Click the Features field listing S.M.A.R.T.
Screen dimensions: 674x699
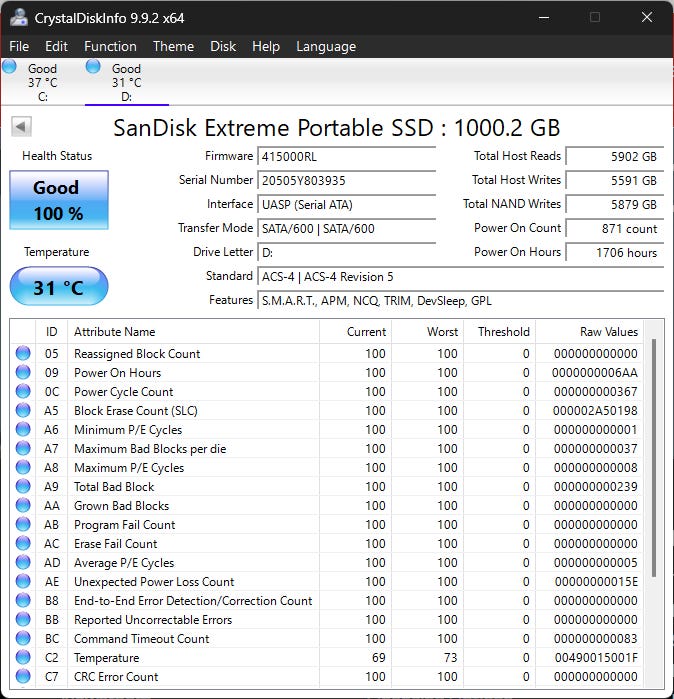pyautogui.click(x=460, y=301)
